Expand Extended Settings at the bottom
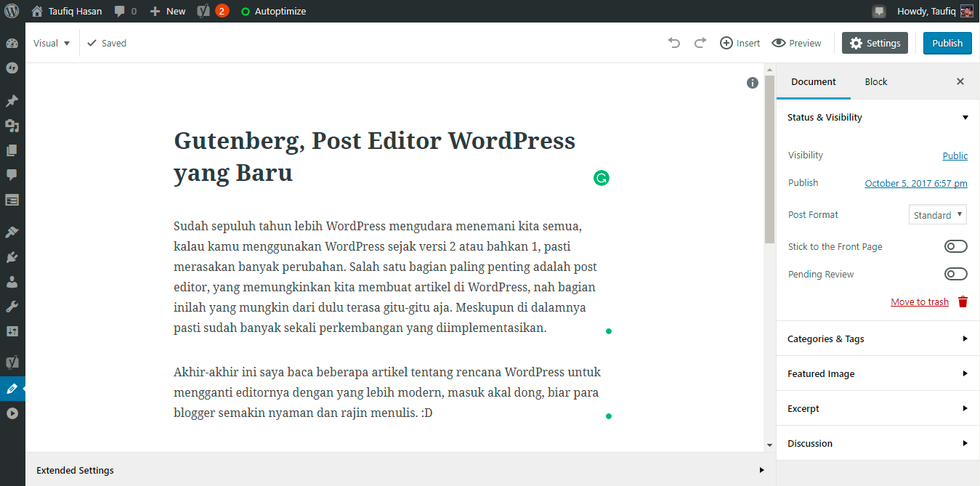The width and height of the screenshot is (980, 486). (x=400, y=470)
